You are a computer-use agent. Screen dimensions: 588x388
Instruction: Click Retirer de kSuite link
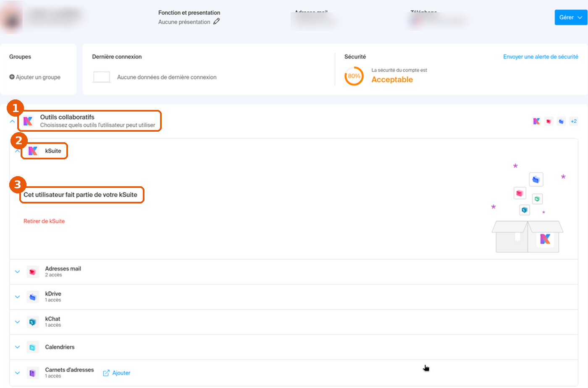[44, 221]
